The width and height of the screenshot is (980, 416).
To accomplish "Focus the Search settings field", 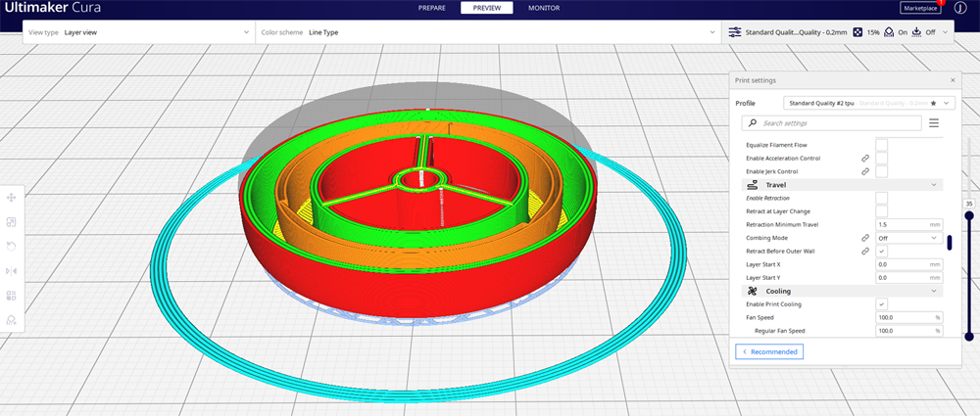I will [x=832, y=123].
